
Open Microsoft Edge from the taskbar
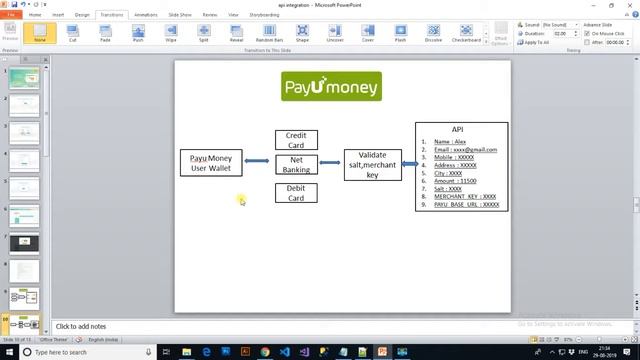click(x=206, y=351)
